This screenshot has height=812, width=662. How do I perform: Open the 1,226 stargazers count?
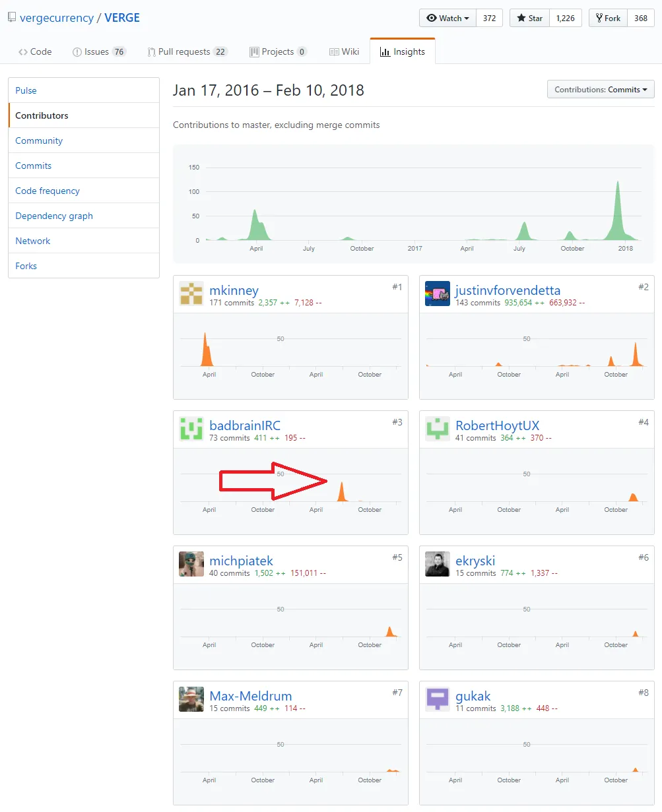tap(566, 18)
